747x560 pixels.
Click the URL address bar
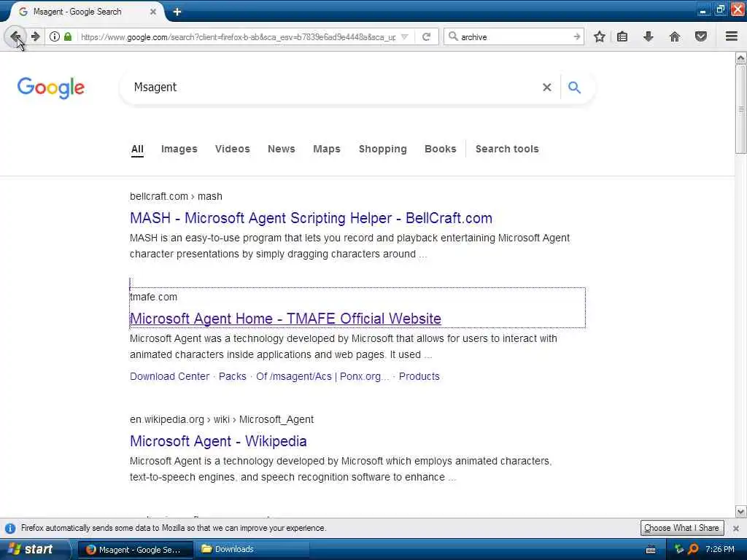click(x=239, y=36)
